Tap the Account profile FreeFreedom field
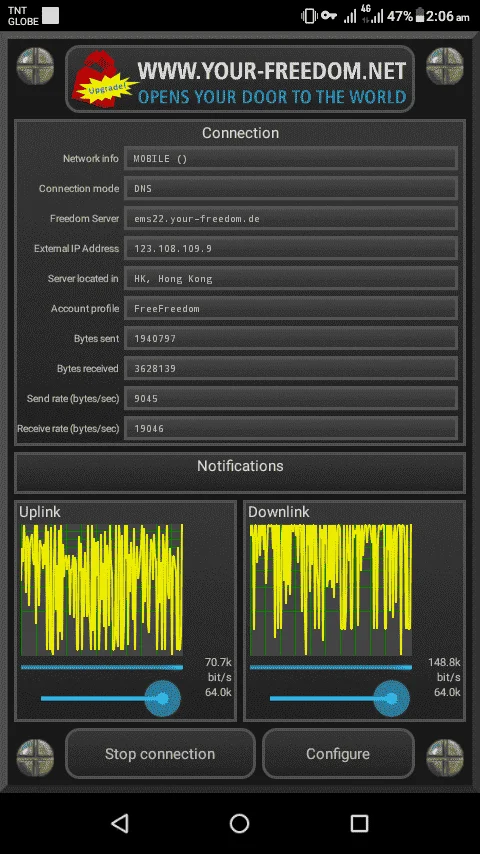The height and width of the screenshot is (854, 480). point(290,309)
